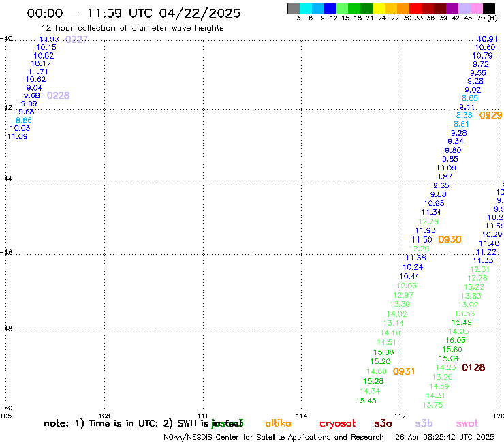Screen dimensions: 504x443
Task: Click the green value 15.49
Action: click(x=462, y=322)
